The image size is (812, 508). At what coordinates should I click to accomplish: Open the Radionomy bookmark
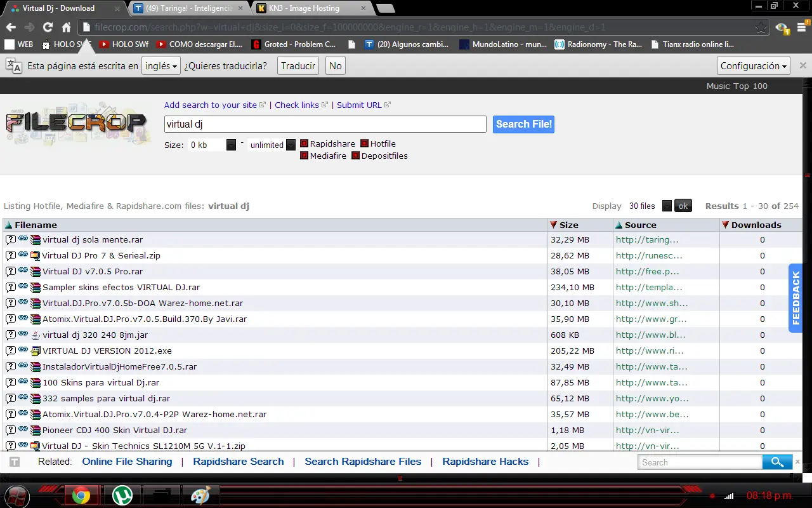coord(598,44)
